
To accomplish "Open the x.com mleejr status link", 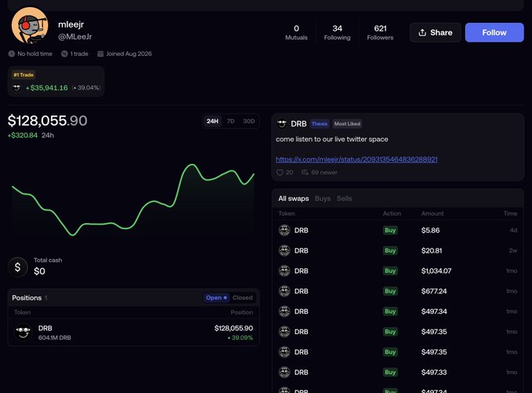I will click(x=356, y=159).
